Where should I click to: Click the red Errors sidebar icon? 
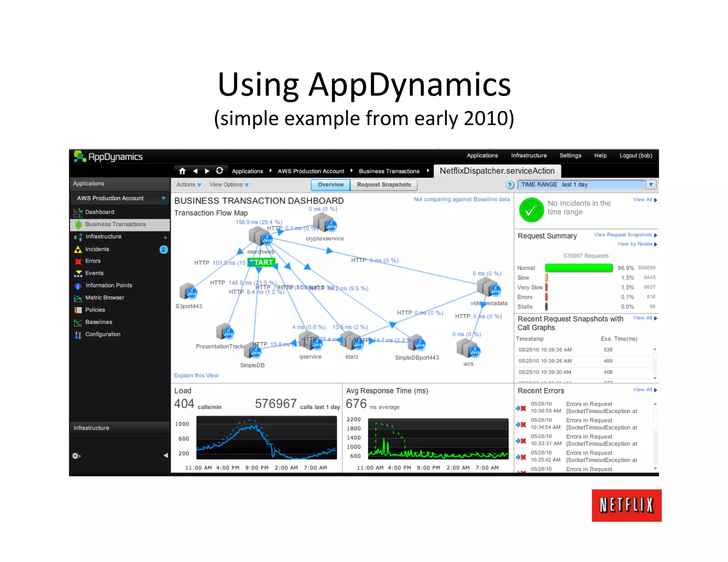[x=78, y=261]
